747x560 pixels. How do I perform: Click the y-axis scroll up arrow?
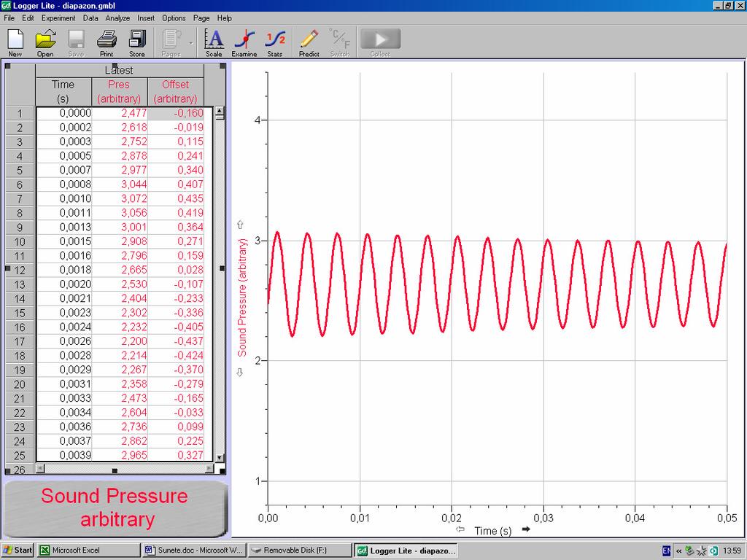tap(240, 225)
